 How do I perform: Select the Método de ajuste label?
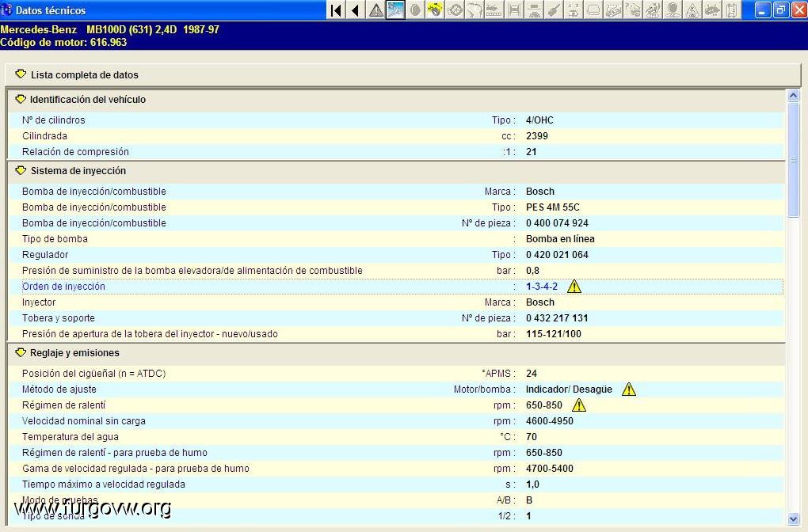(59, 389)
